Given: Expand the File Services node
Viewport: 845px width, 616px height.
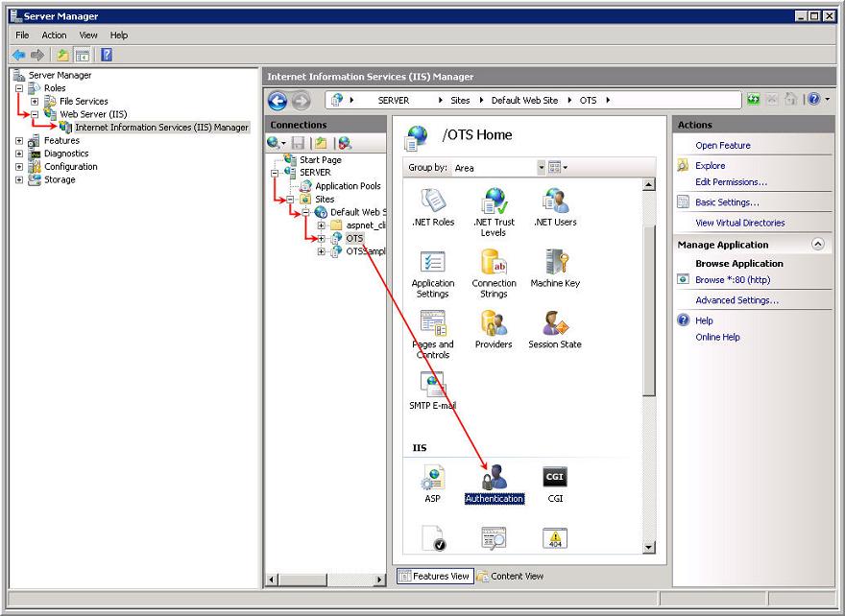Looking at the screenshot, I should (35, 102).
